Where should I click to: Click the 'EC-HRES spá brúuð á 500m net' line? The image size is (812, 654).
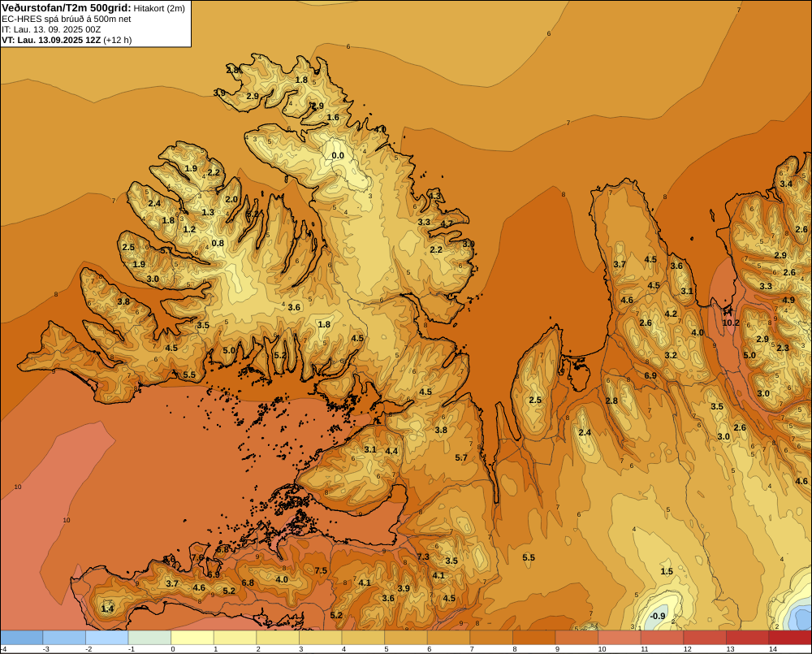click(x=67, y=19)
